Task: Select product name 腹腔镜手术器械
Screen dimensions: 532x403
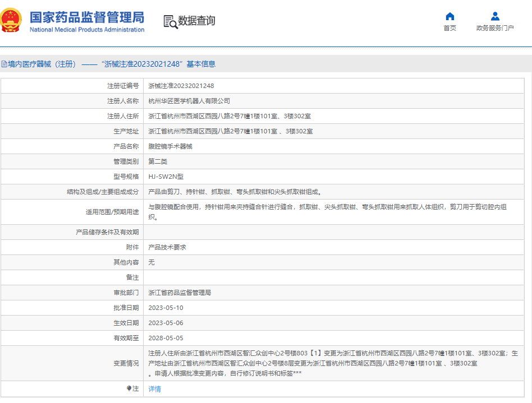Action: (x=171, y=146)
